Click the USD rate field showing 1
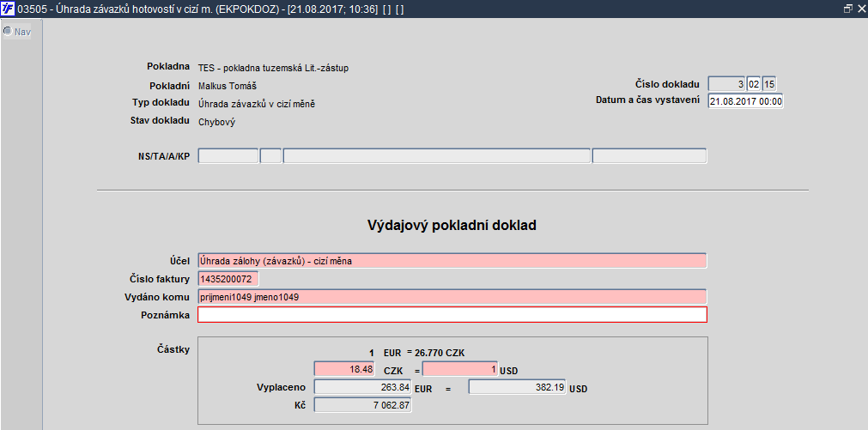868x430 pixels. tap(460, 369)
